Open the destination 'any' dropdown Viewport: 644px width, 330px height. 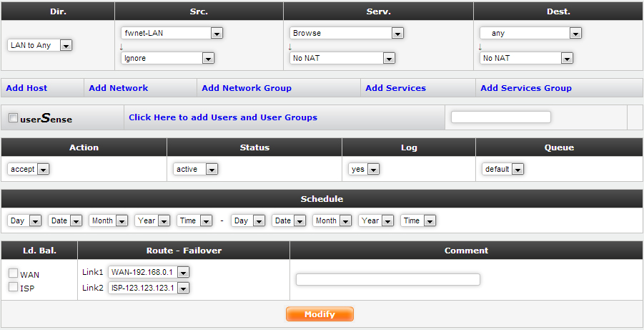tap(530, 33)
